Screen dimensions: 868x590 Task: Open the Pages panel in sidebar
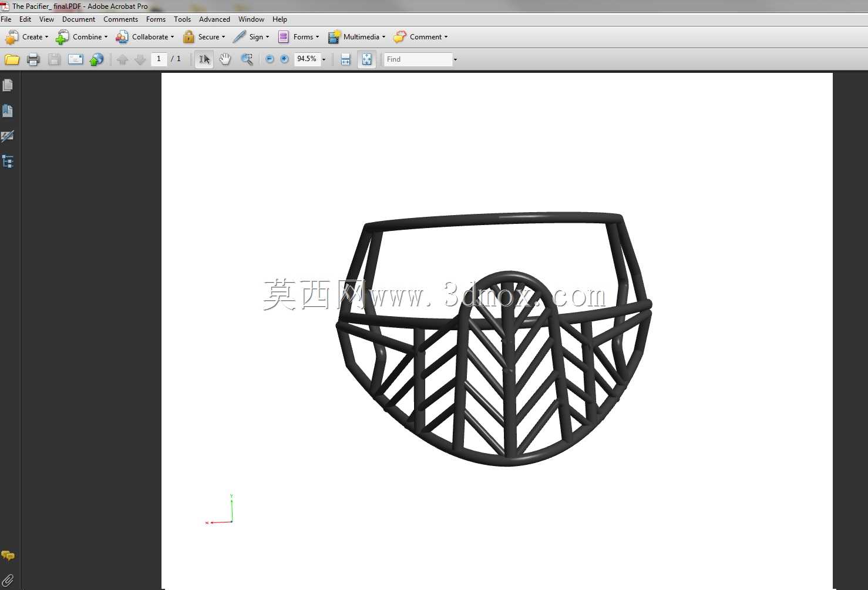(8, 85)
